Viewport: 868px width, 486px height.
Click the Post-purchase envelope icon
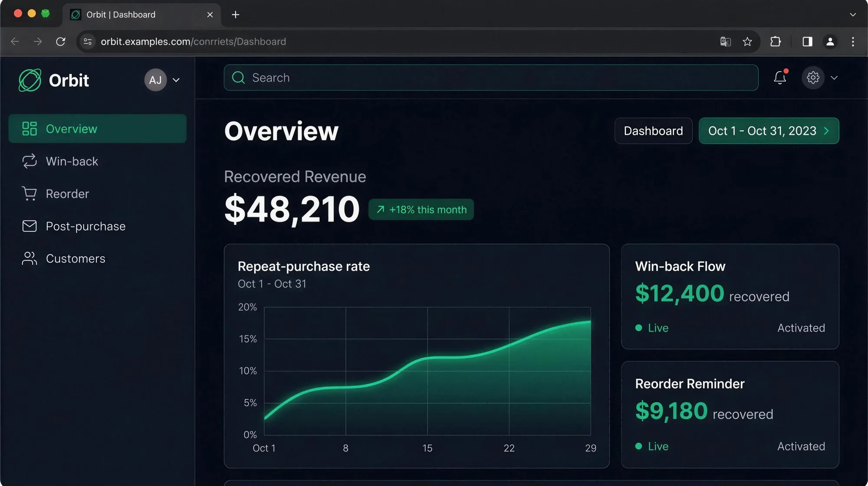pos(30,226)
